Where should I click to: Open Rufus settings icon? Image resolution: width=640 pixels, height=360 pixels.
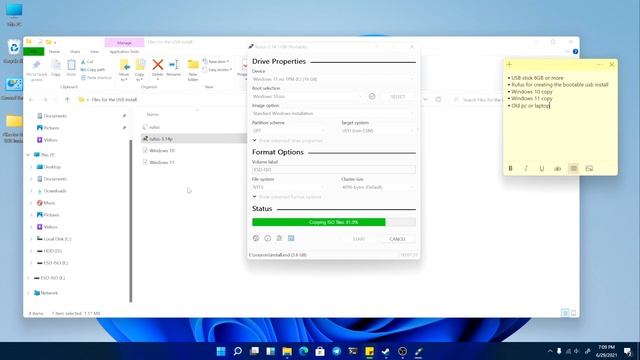point(279,238)
